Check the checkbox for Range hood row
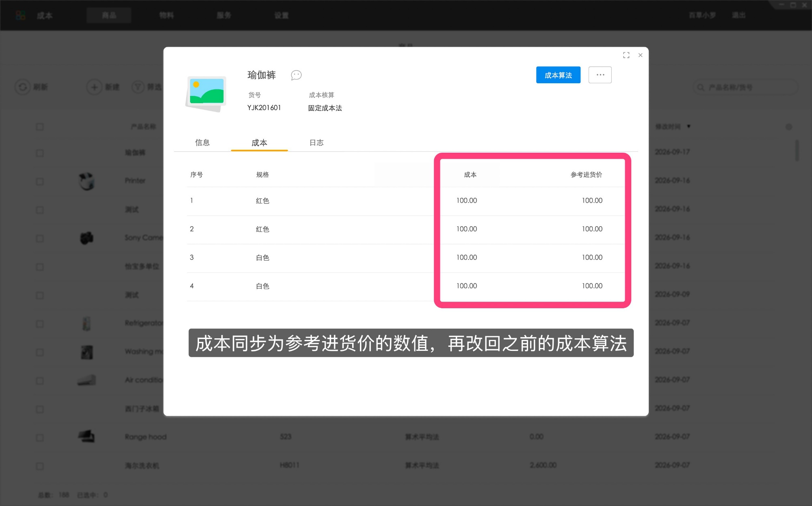The height and width of the screenshot is (506, 812). pyautogui.click(x=39, y=438)
